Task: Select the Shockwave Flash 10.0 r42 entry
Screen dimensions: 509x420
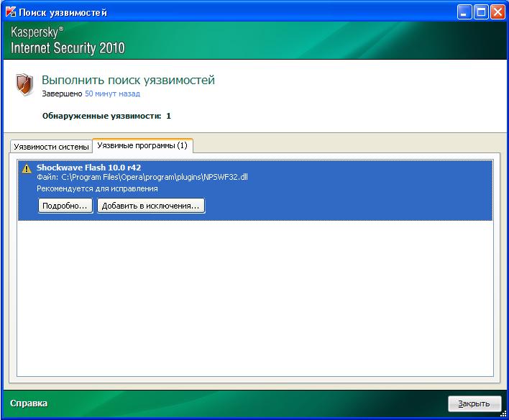Action: pyautogui.click(x=255, y=191)
